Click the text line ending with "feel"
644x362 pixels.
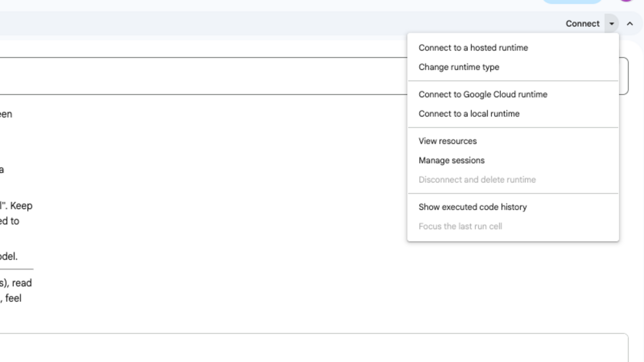(11, 298)
